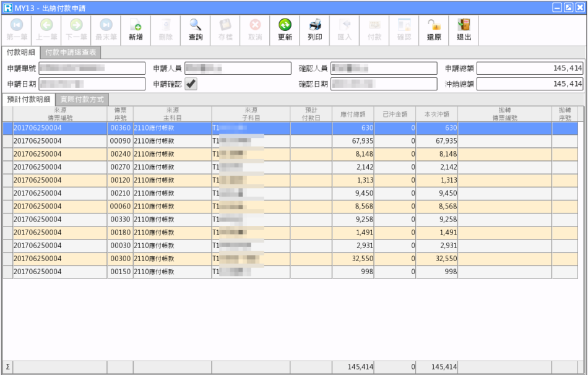Click the R application logo in title bar
Viewport: 588px width, 375px height.
[7, 7]
